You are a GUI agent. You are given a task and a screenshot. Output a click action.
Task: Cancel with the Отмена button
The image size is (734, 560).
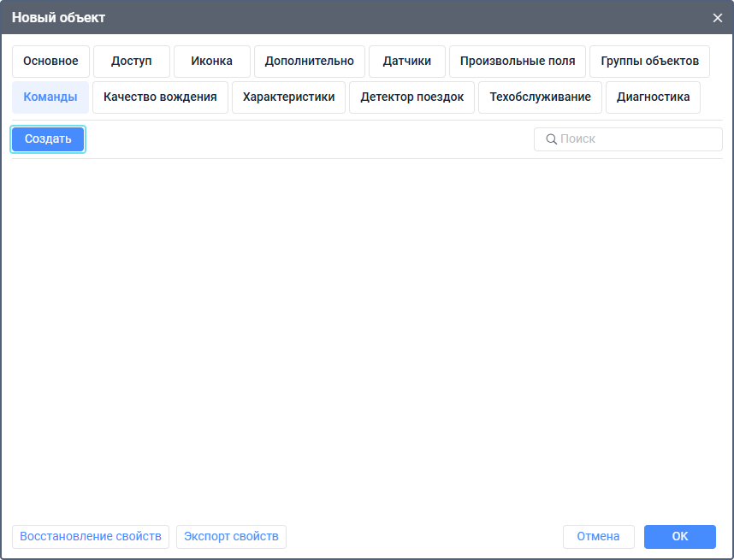(599, 537)
